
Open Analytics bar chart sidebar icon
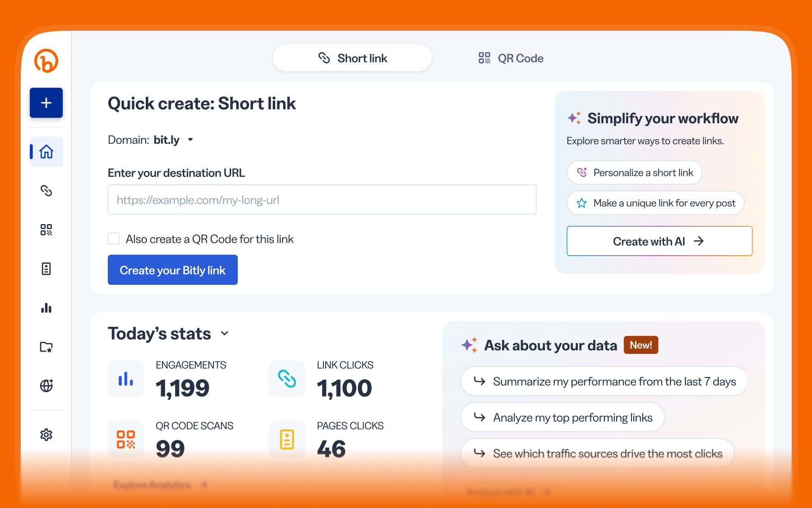point(46,308)
